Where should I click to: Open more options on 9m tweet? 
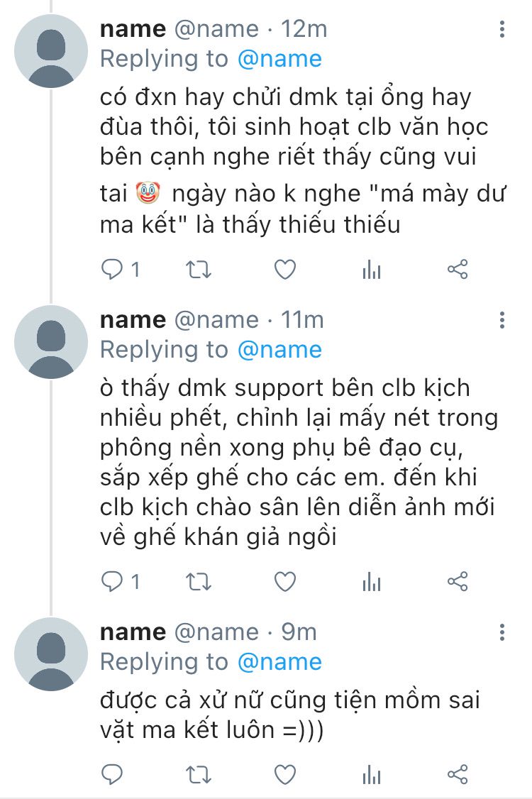tap(502, 633)
